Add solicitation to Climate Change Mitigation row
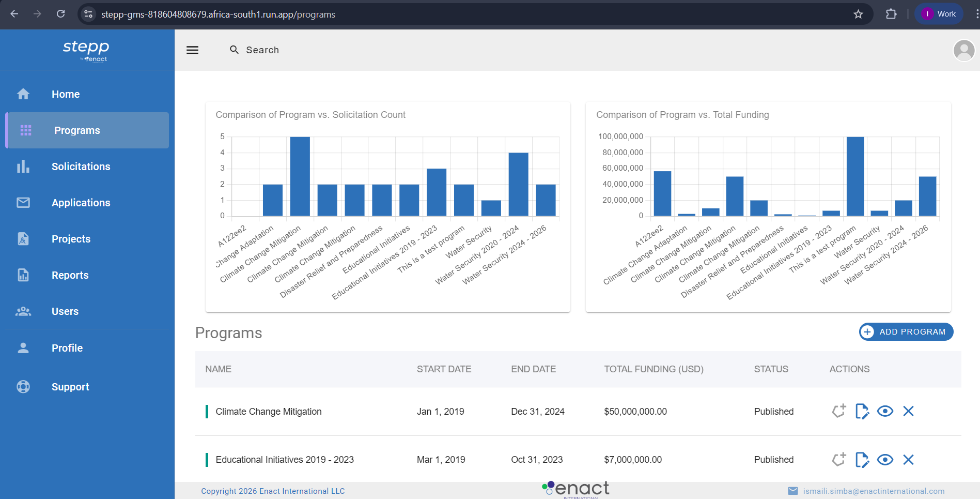 point(839,411)
